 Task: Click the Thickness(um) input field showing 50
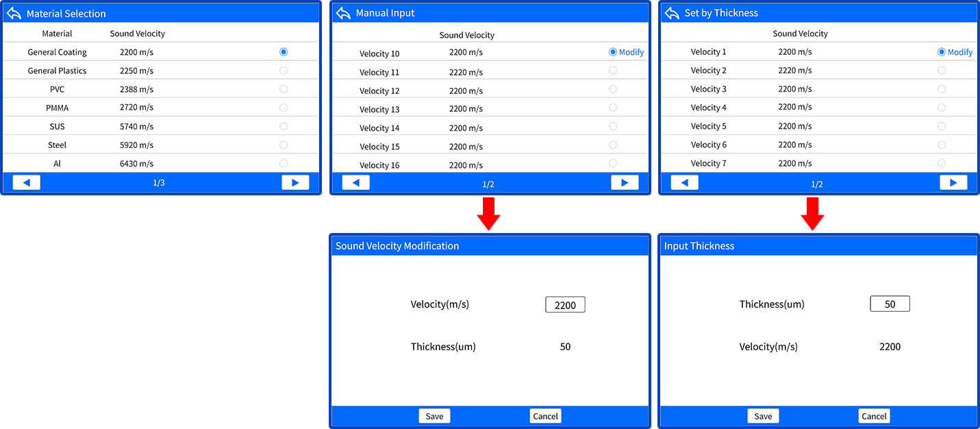point(890,304)
